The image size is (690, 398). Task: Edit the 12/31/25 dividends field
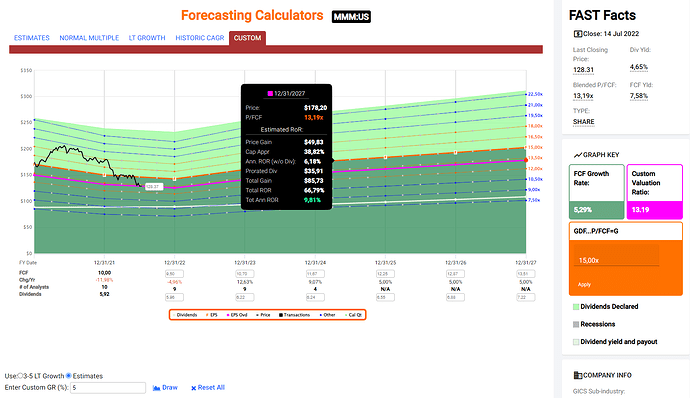coord(385,298)
